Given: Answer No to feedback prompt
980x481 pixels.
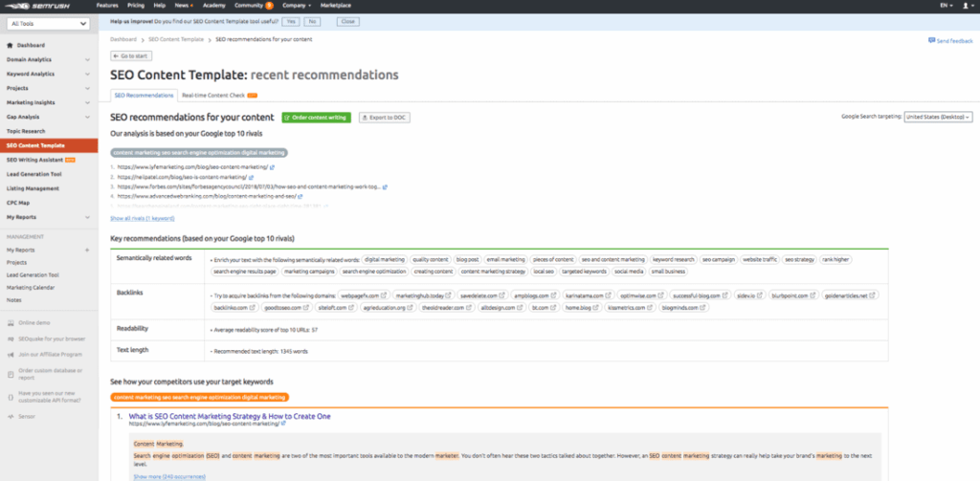Looking at the screenshot, I should coord(312,21).
